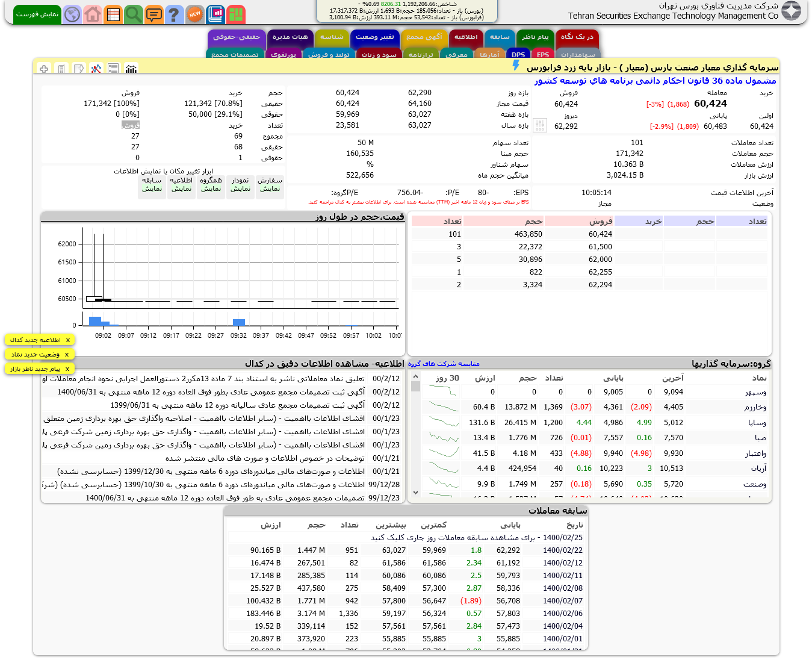Toggle نمایش under اطلاعیه in the display tools

[182, 188]
